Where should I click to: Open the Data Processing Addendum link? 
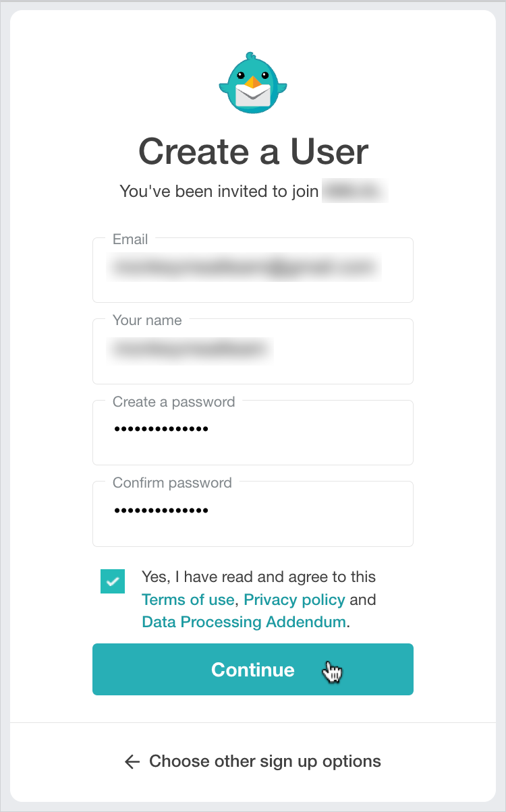click(244, 622)
